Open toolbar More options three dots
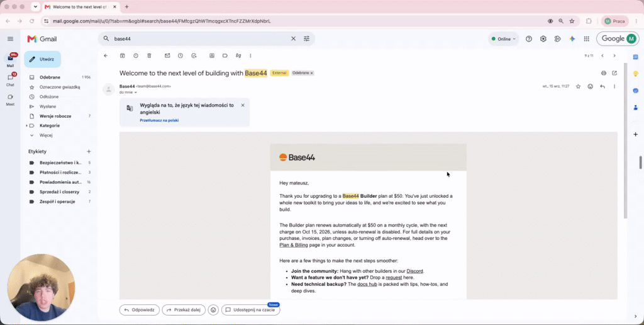 tap(250, 55)
